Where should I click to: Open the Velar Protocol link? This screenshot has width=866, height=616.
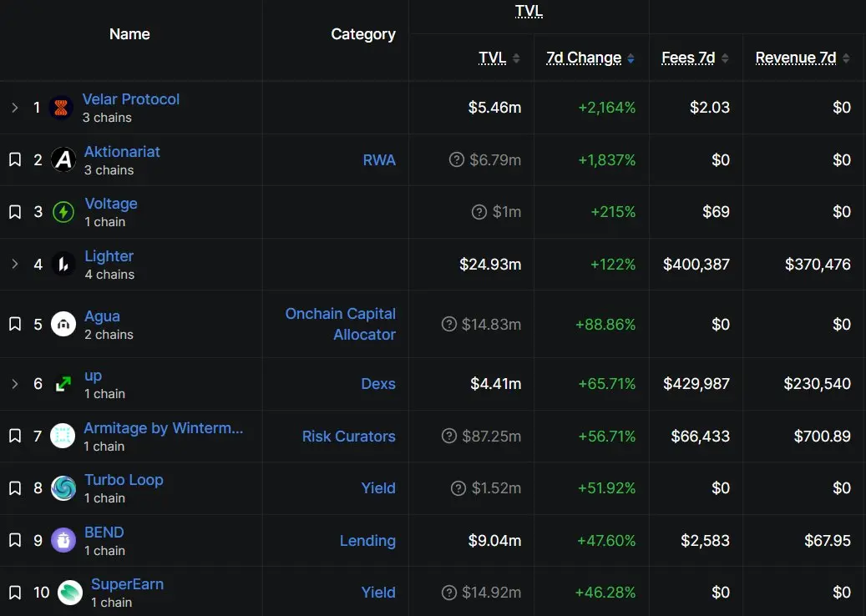(131, 99)
